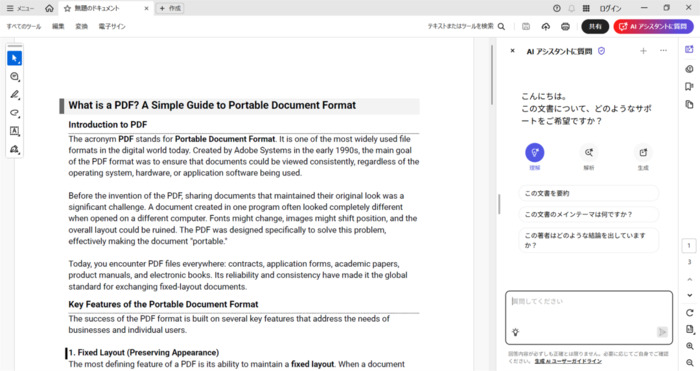Select the add text box tool
Screen dimensions: 700x371
[14, 131]
